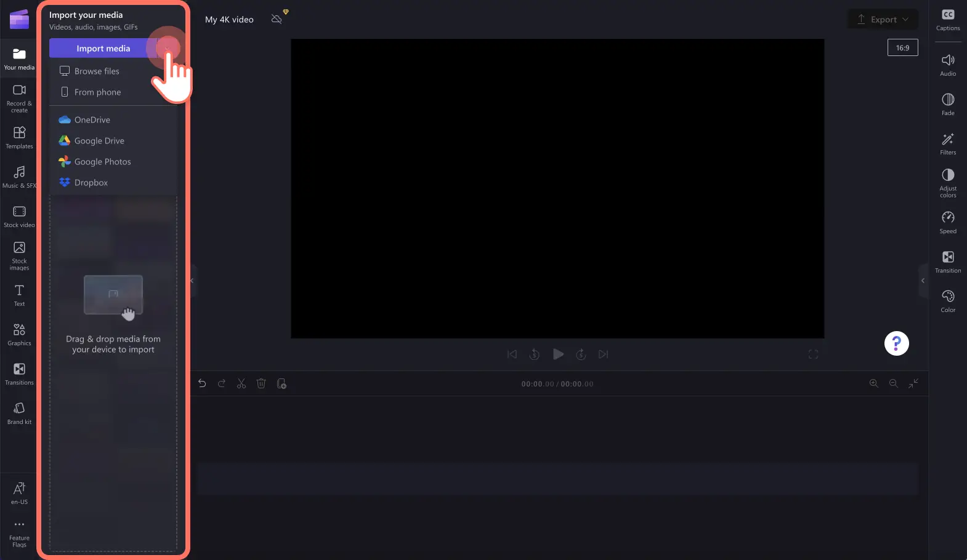Open the Adjust colors panel
The image size is (967, 560).
click(x=947, y=182)
